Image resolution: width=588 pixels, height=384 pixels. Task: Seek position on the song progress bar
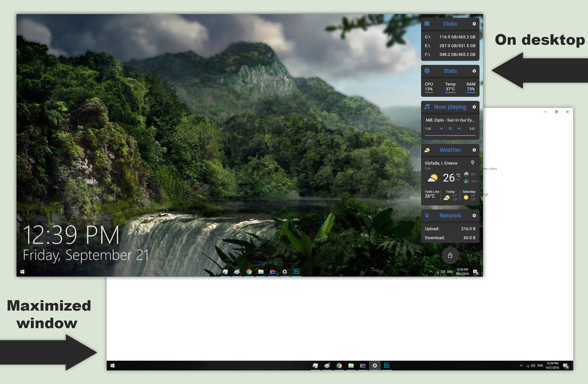click(450, 134)
